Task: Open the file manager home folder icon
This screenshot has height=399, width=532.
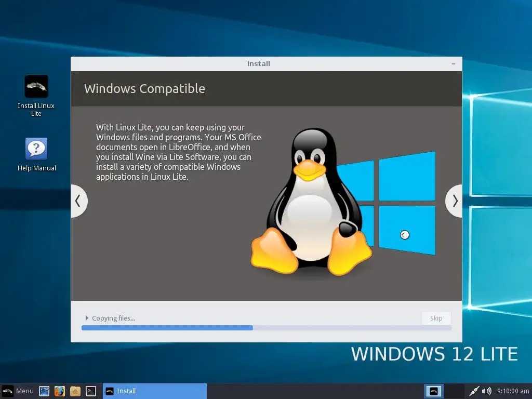Action: (x=75, y=391)
